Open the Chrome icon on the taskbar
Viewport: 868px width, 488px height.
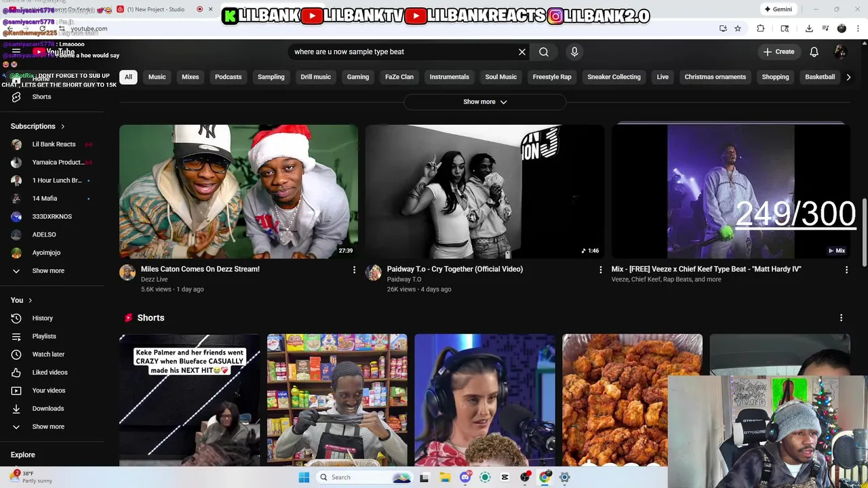pos(544,477)
